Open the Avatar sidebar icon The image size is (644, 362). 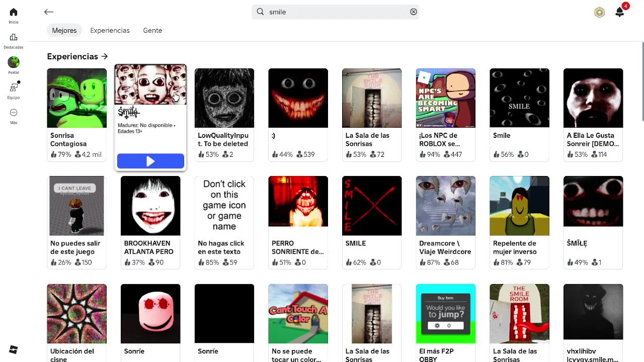point(14,62)
